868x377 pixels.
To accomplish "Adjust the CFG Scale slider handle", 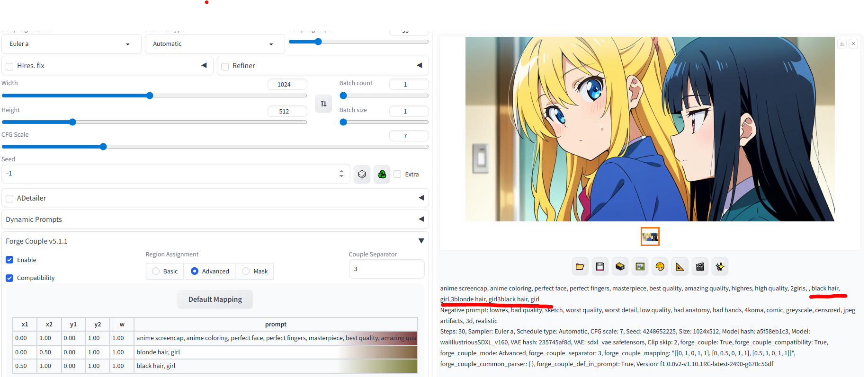I will pos(103,147).
